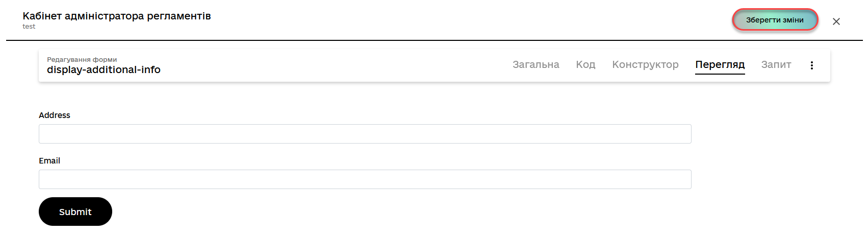The width and height of the screenshot is (868, 234).
Task: Open the three-dot more options menu
Action: coord(811,65)
